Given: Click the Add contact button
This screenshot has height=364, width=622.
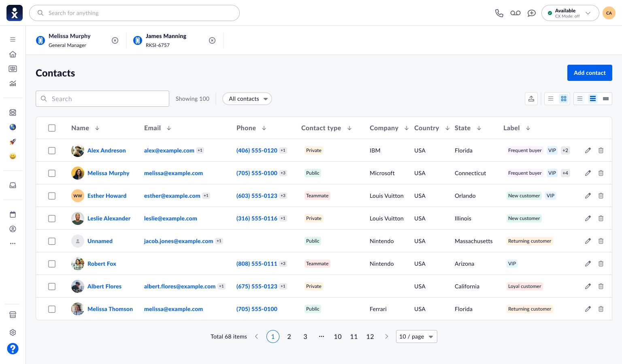Looking at the screenshot, I should (x=590, y=73).
